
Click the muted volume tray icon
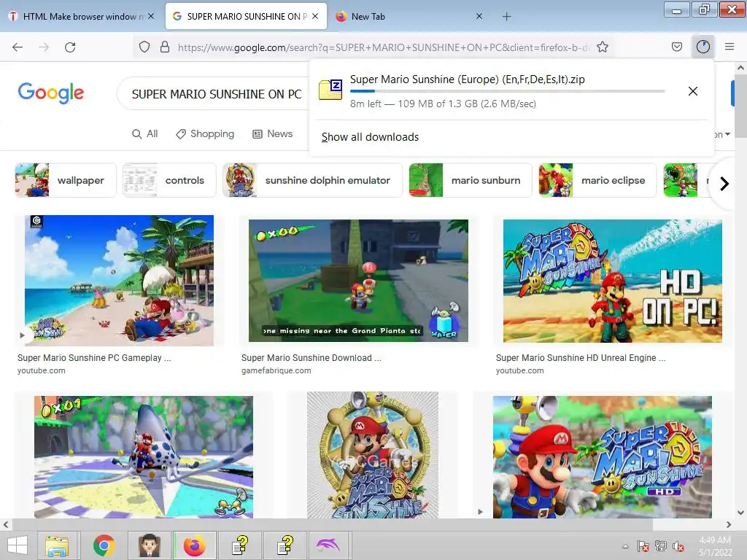tap(678, 546)
